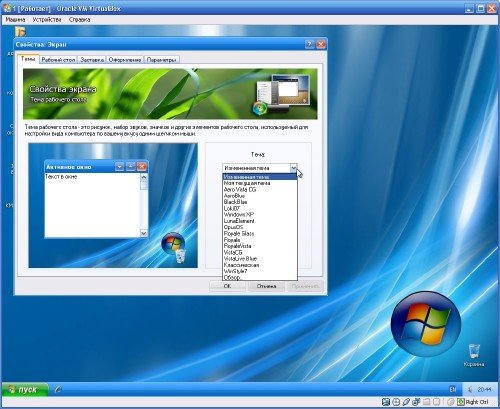This screenshot has width=500, height=409.
Task: Select the RoyaleVista theme
Action: tap(260, 246)
